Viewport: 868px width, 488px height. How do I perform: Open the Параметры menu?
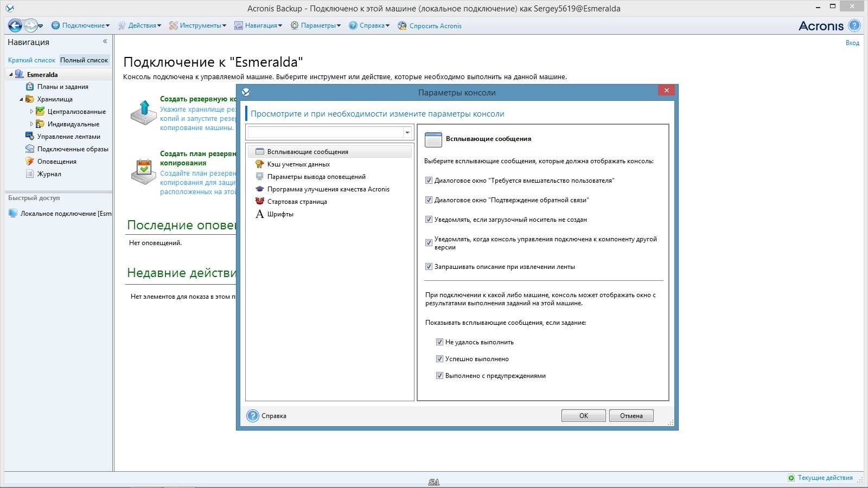316,25
